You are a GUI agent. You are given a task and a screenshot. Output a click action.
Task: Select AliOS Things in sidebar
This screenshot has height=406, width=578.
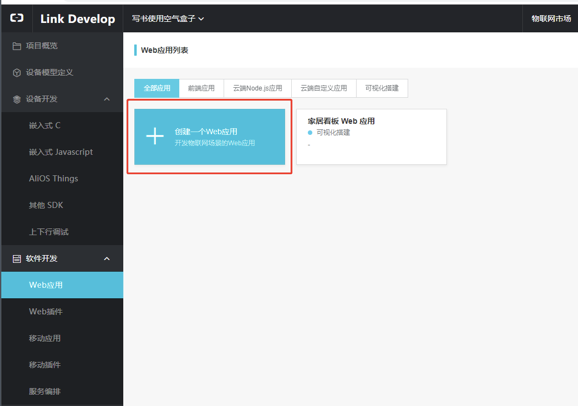point(53,178)
